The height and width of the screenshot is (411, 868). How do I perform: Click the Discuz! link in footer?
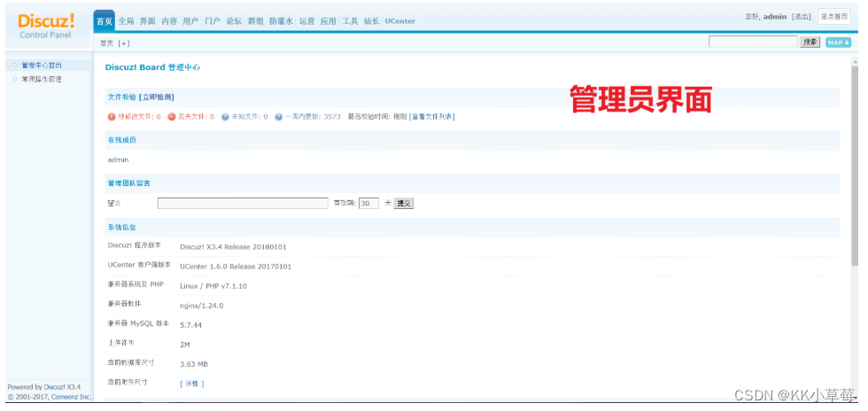(55, 387)
